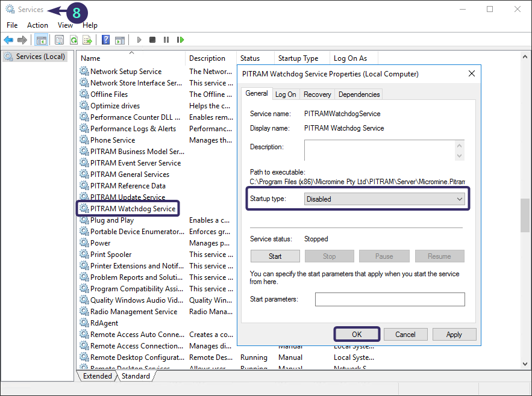Screen dimensions: 532x396
Task: Restart the service using the toolbar icon
Action: coord(180,40)
